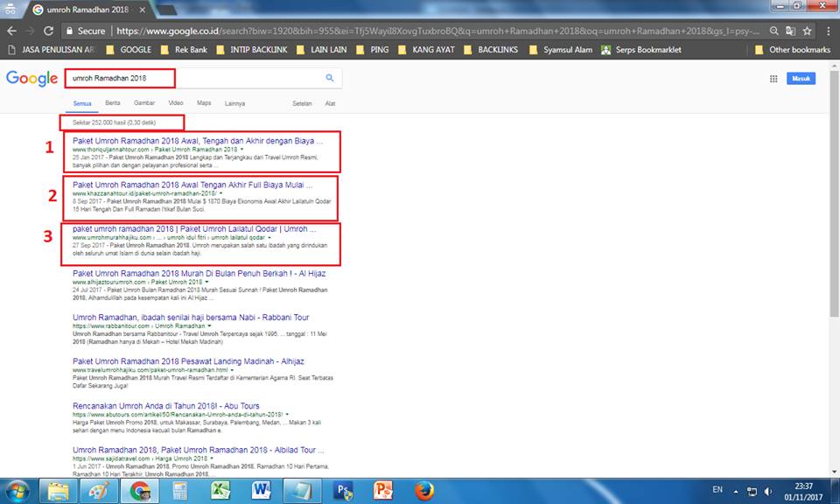Switch to the Berita tab
Screen dimensions: 840x504
point(113,103)
